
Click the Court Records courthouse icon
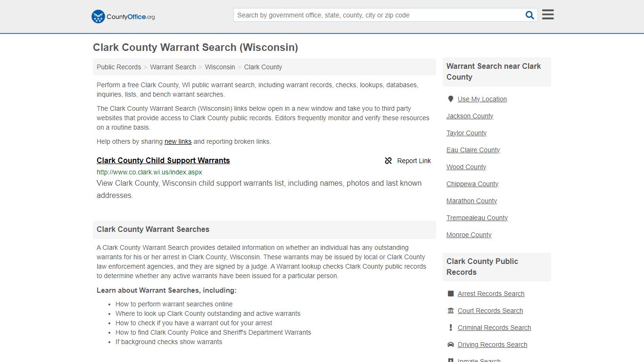coord(451,311)
